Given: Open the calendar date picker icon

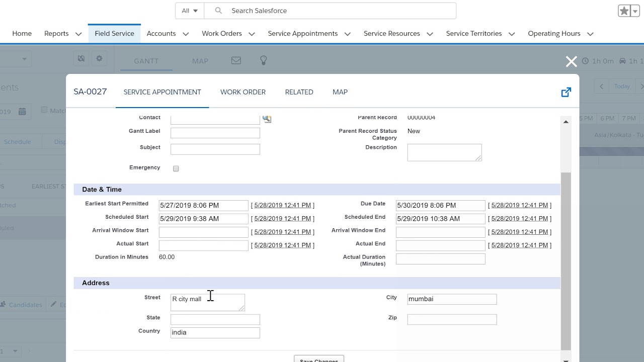Looking at the screenshot, I should click(x=22, y=112).
